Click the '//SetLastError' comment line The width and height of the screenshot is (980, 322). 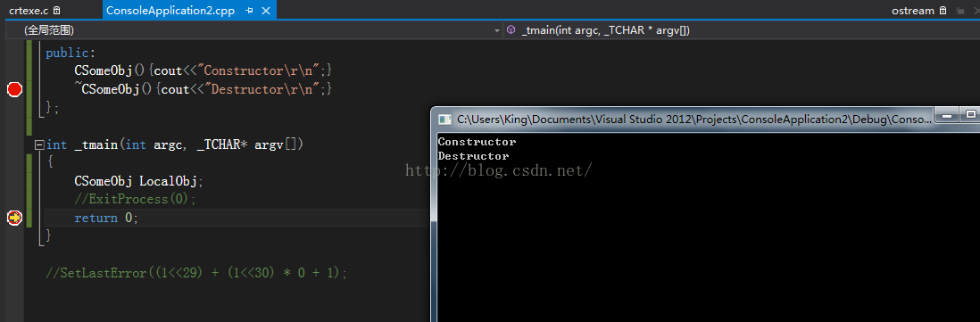(x=196, y=273)
